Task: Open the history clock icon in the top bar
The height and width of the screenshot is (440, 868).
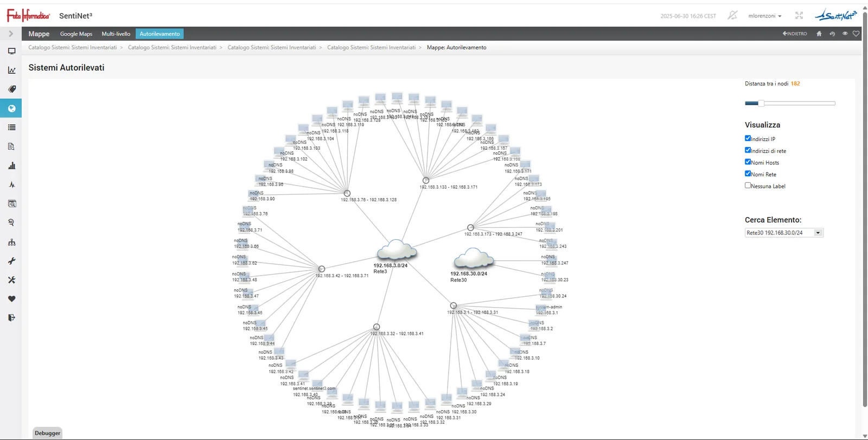Action: 832,34
